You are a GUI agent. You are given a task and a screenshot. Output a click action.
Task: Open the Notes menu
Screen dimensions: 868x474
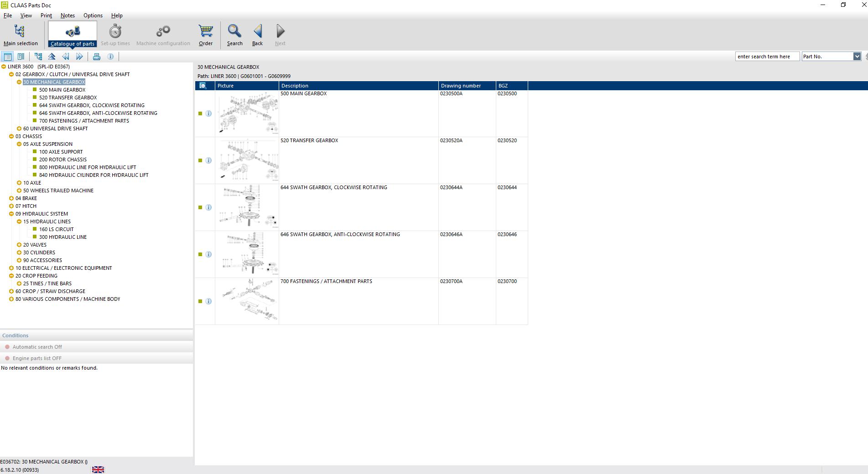coord(68,15)
